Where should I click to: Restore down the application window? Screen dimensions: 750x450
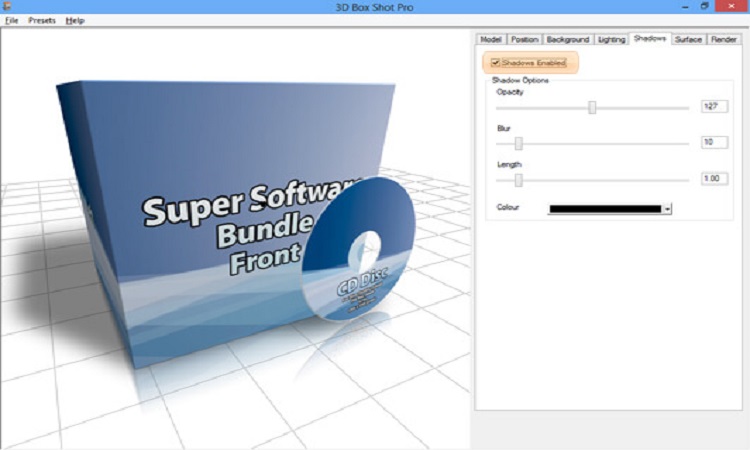click(705, 7)
